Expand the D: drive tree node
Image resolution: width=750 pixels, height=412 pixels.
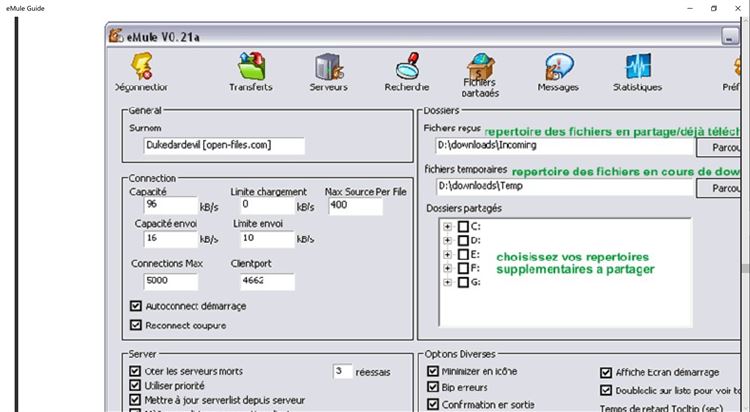coord(447,240)
